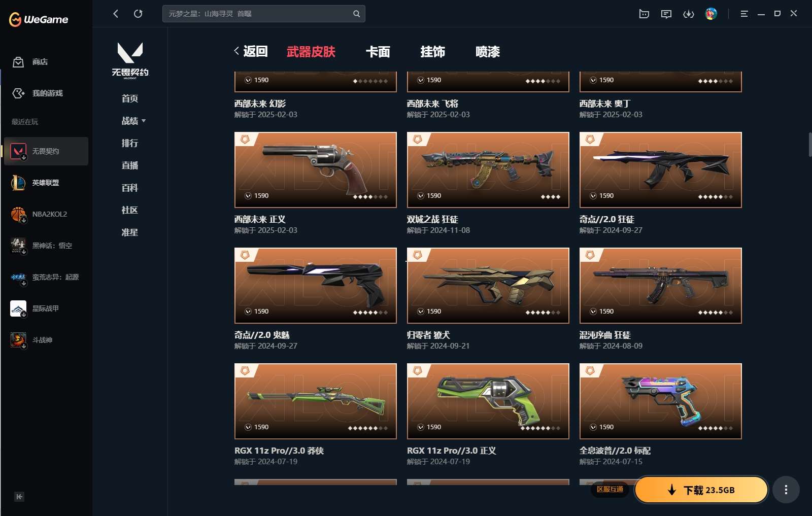Go back using the top back arrow

[116, 14]
